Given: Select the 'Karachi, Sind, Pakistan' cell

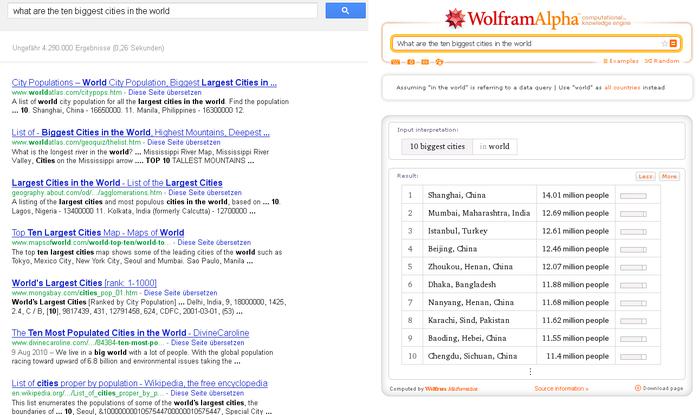Looking at the screenshot, I should click(480, 320).
